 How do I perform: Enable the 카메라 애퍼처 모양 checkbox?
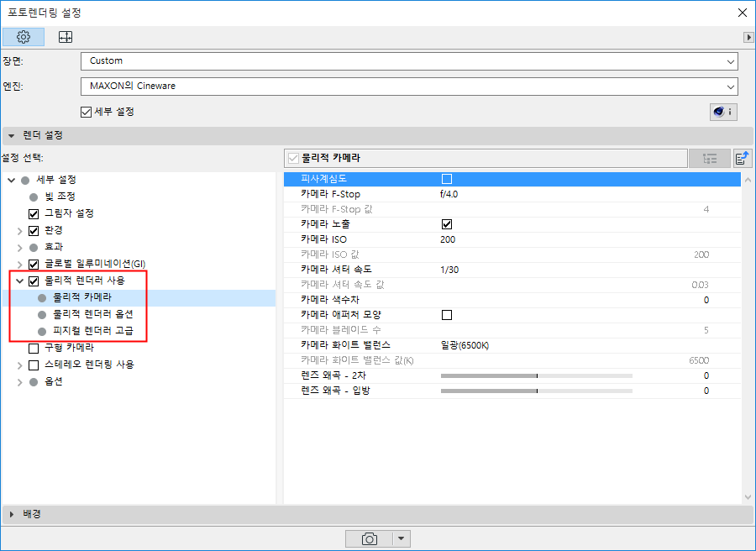[x=447, y=315]
